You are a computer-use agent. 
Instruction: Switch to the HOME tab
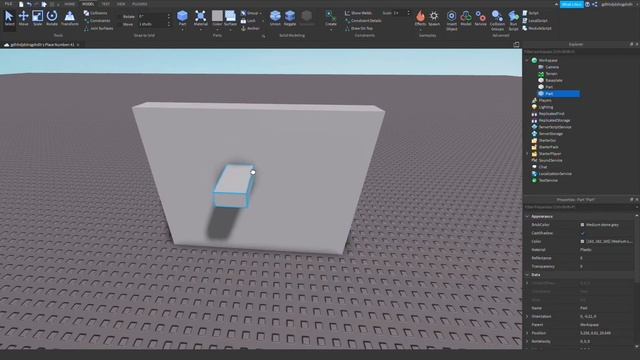pos(70,4)
